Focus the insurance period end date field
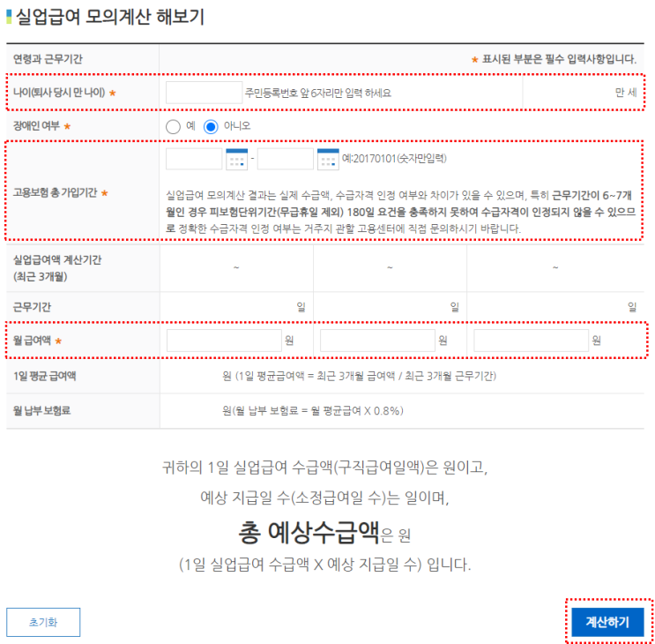655x644 pixels. click(286, 159)
